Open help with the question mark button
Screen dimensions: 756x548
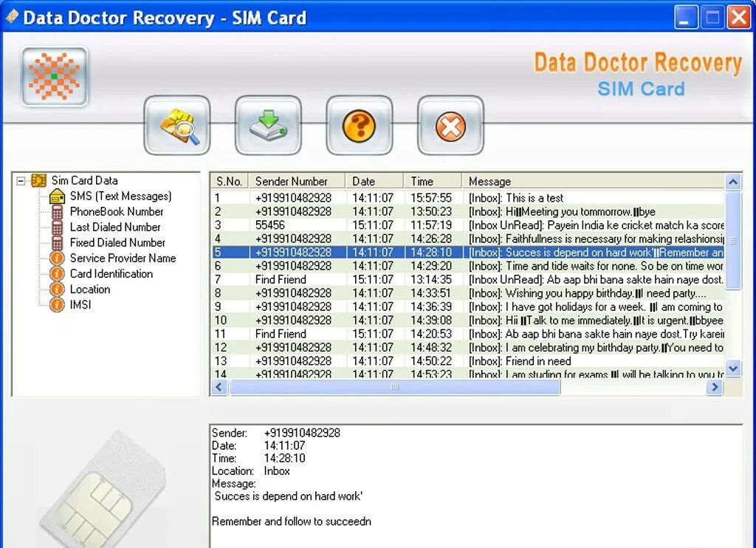(x=360, y=126)
